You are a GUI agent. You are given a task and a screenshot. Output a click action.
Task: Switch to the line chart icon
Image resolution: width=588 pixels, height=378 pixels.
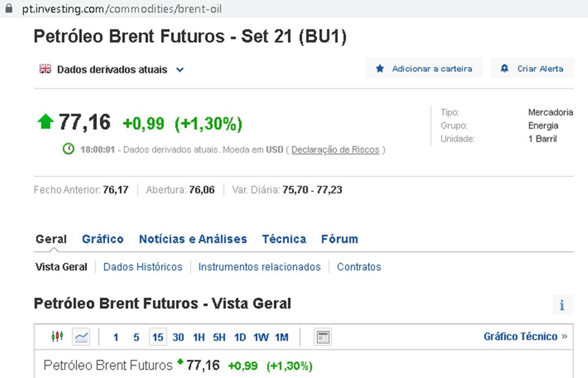80,336
